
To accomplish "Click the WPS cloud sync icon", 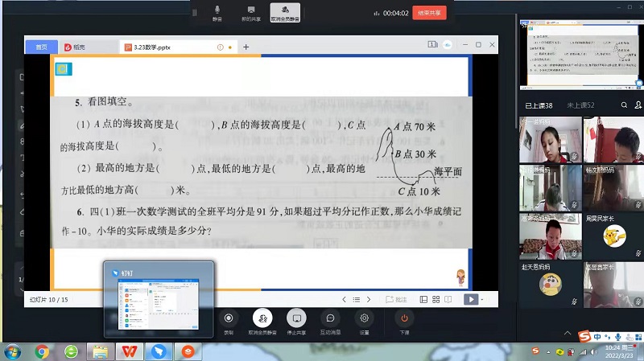I will tap(448, 45).
